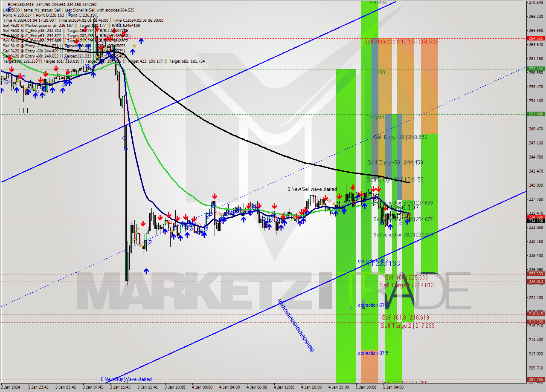This screenshot has height=392, width=546.
Task: Click the 212.020 price scale value
Action: [x=536, y=354]
